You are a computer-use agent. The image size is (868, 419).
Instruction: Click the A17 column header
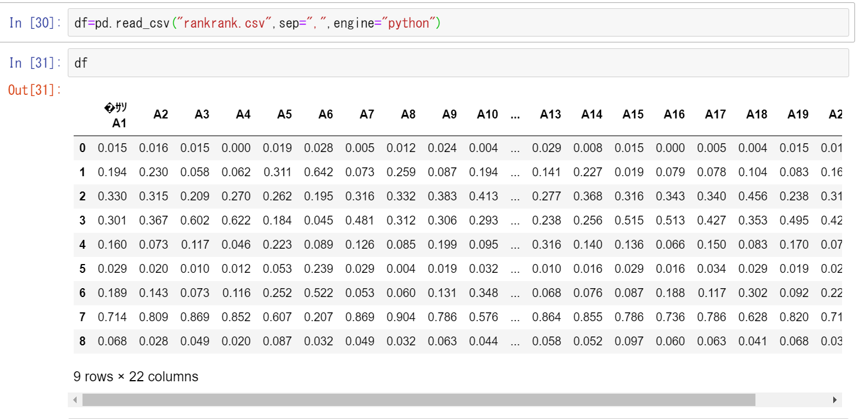click(x=715, y=114)
